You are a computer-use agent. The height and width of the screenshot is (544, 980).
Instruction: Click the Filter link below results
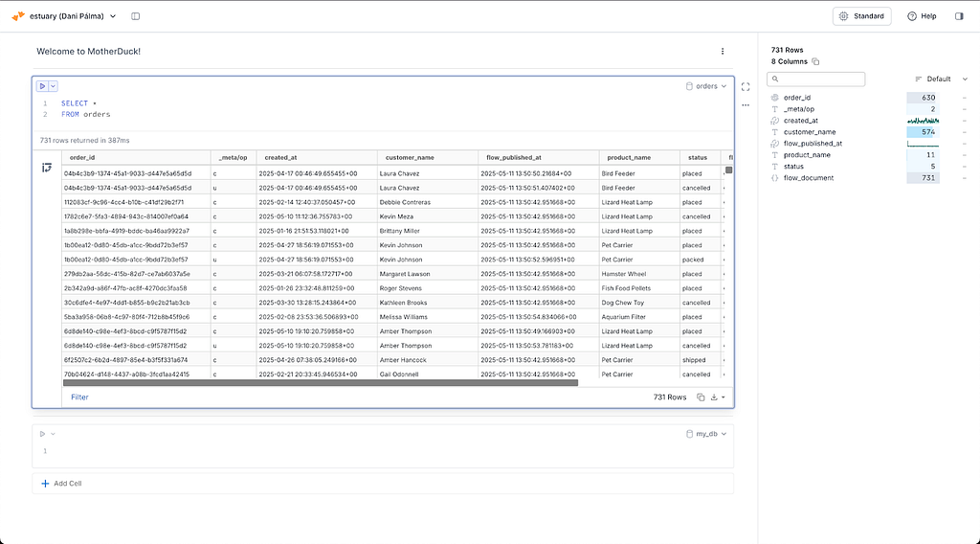pos(79,397)
